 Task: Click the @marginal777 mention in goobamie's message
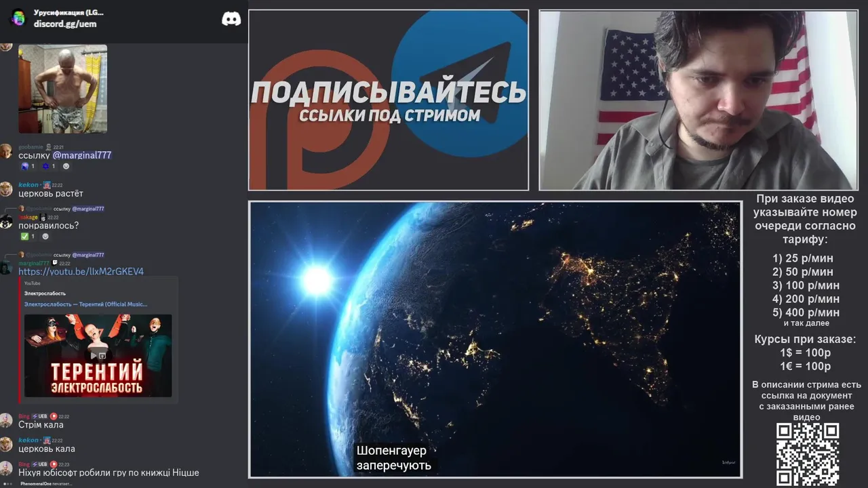81,155
